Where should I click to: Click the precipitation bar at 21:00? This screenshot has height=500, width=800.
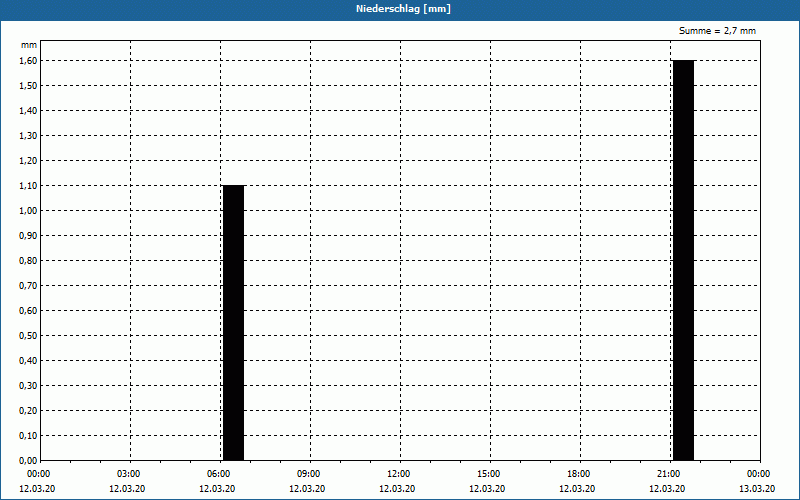(684, 260)
